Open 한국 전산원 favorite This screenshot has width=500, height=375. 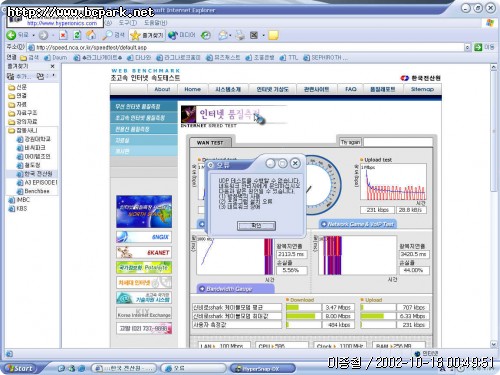point(35,174)
